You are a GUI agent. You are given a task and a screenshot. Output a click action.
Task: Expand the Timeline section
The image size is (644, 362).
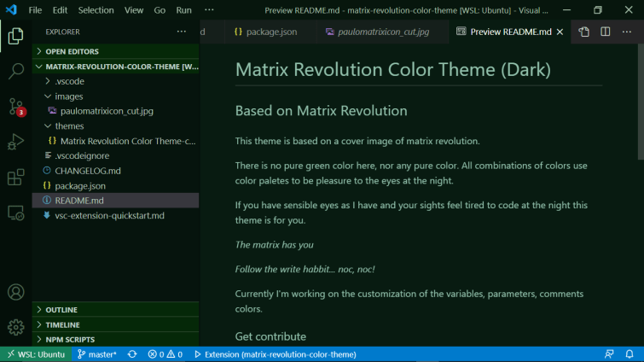pos(116,324)
